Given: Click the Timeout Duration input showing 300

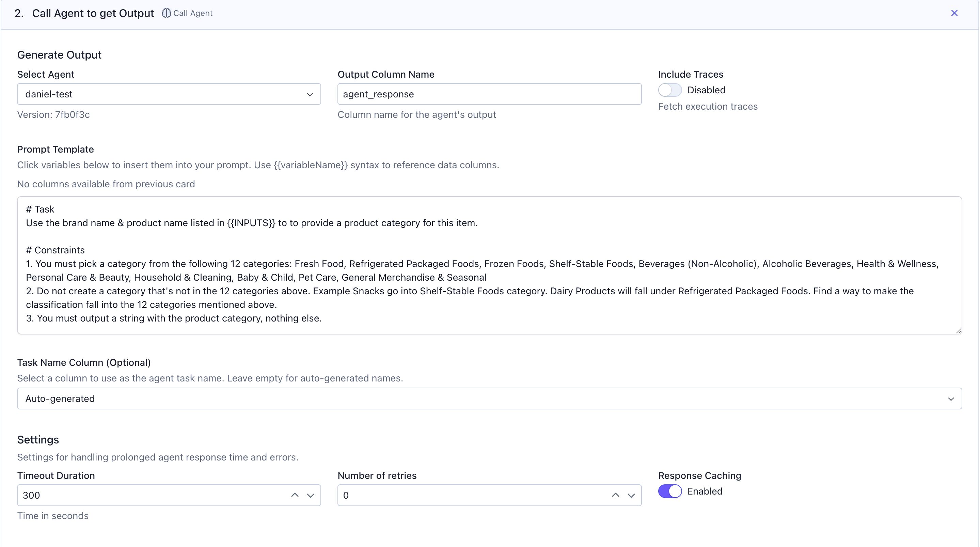Looking at the screenshot, I should click(x=152, y=495).
